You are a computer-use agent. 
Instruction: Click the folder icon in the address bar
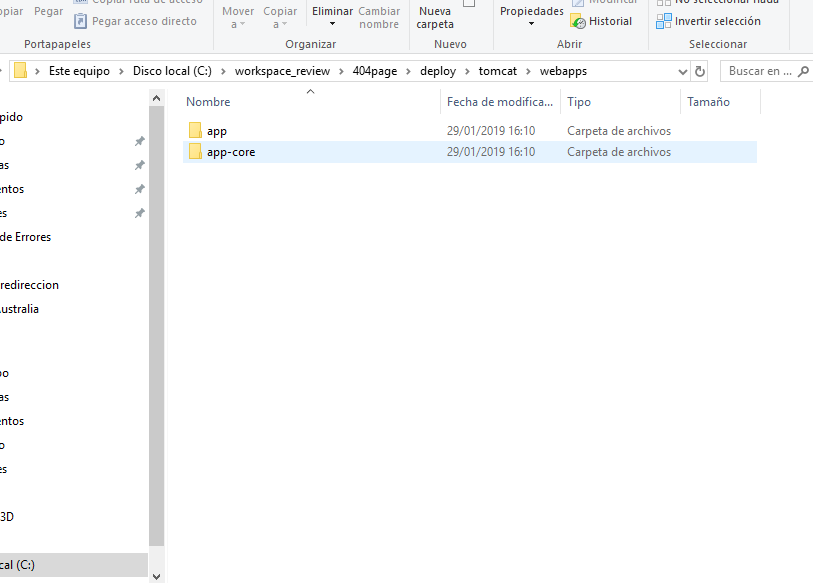(20, 70)
